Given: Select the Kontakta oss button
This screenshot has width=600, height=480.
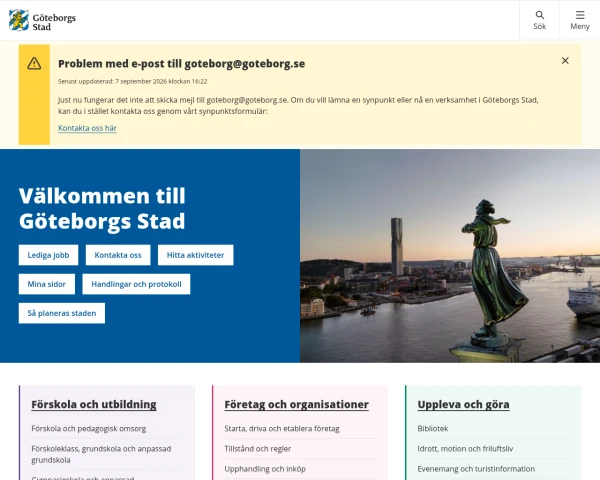Looking at the screenshot, I should 118,255.
